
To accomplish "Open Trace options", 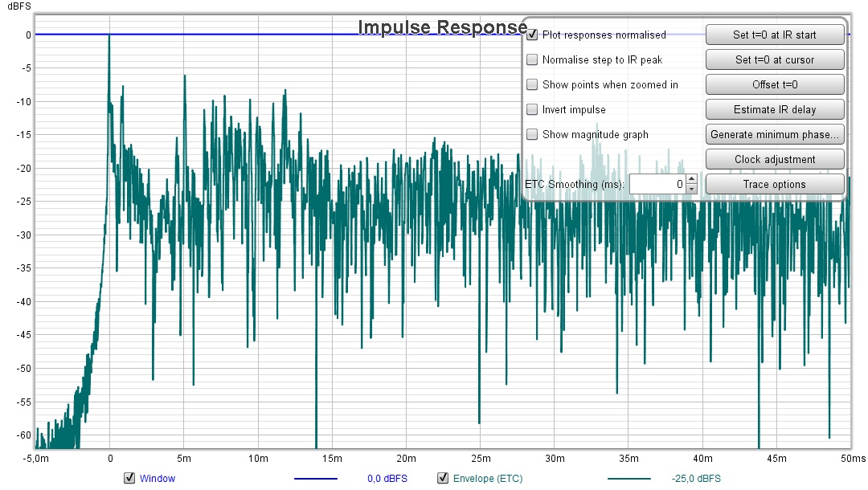I will (775, 184).
